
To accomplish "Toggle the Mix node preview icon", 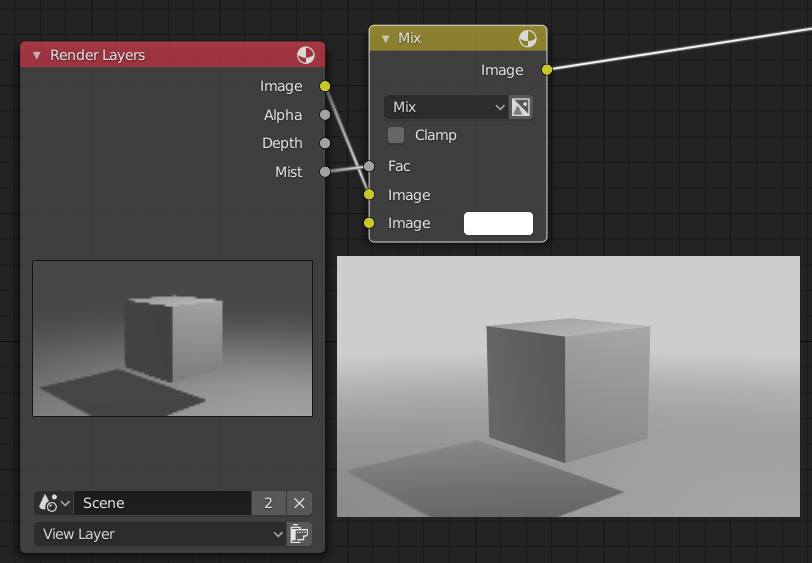I will tap(527, 38).
